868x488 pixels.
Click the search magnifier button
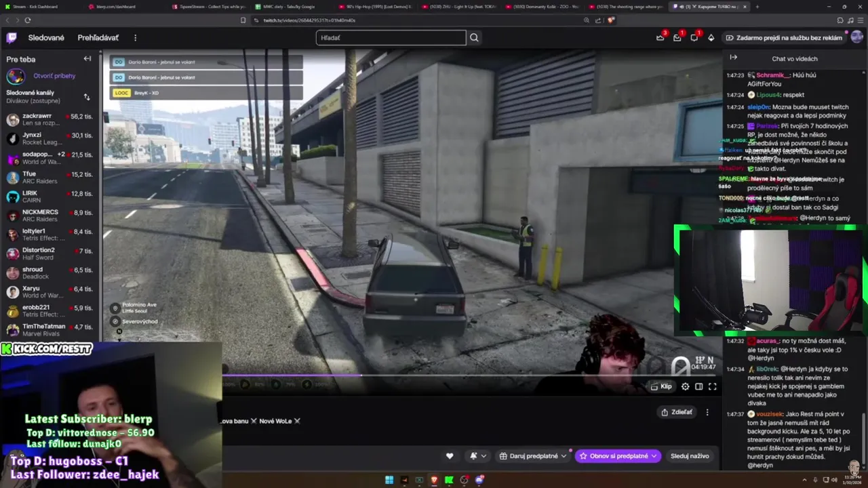pos(474,38)
